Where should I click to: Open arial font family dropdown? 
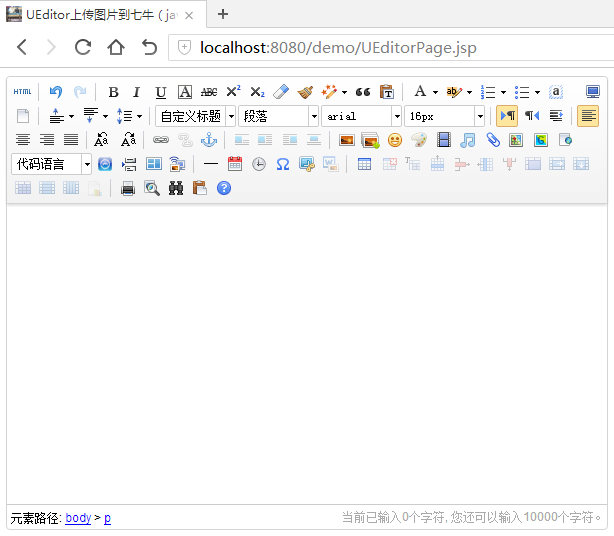tap(361, 116)
